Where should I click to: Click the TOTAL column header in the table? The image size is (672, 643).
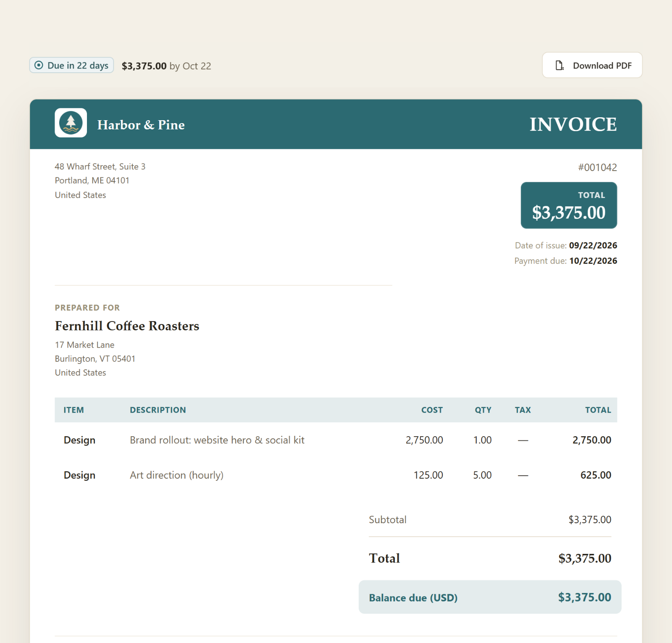598,410
